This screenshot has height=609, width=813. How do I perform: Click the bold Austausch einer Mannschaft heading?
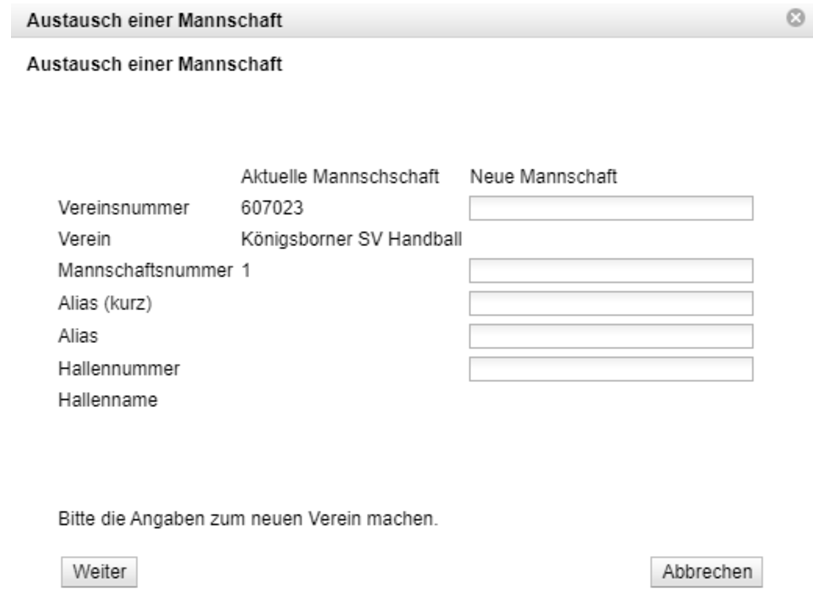(x=153, y=66)
